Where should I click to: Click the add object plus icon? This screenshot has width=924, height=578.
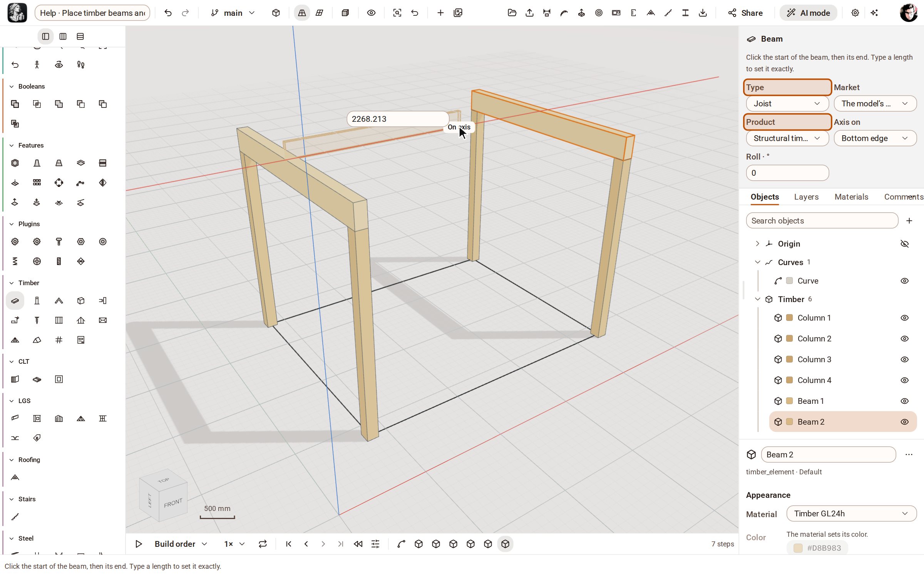click(x=909, y=221)
